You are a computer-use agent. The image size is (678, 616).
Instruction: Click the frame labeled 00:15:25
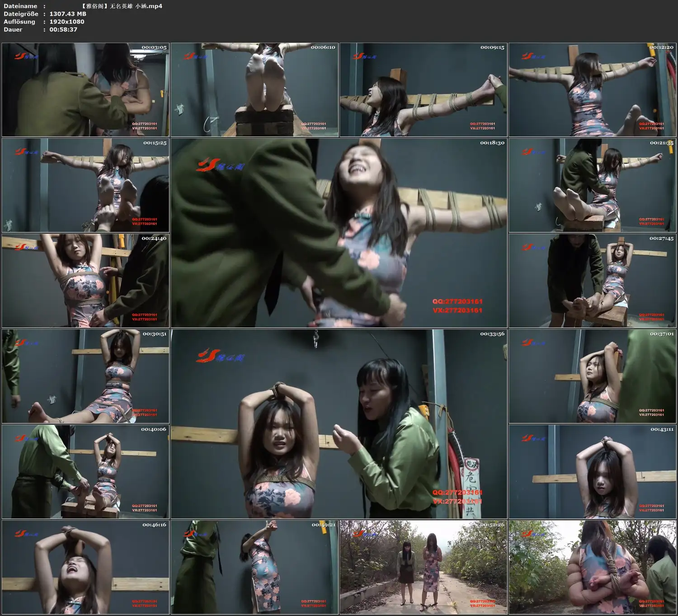click(x=85, y=185)
